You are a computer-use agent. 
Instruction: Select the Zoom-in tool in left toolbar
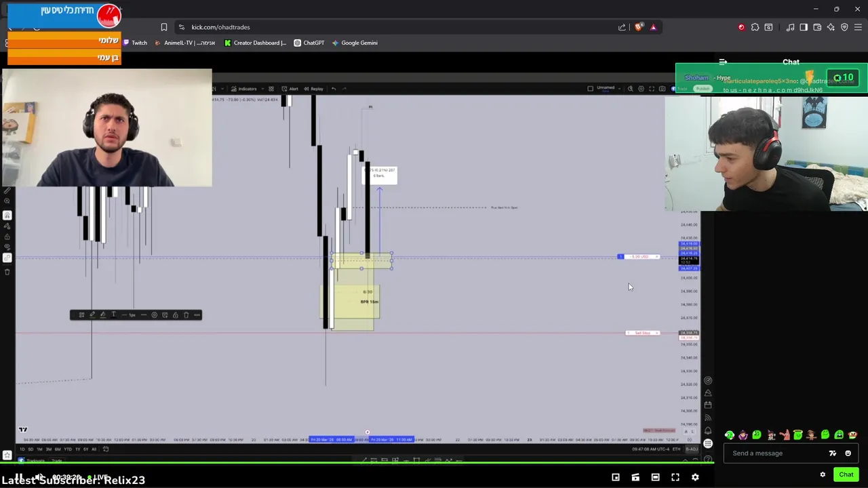pos(7,201)
